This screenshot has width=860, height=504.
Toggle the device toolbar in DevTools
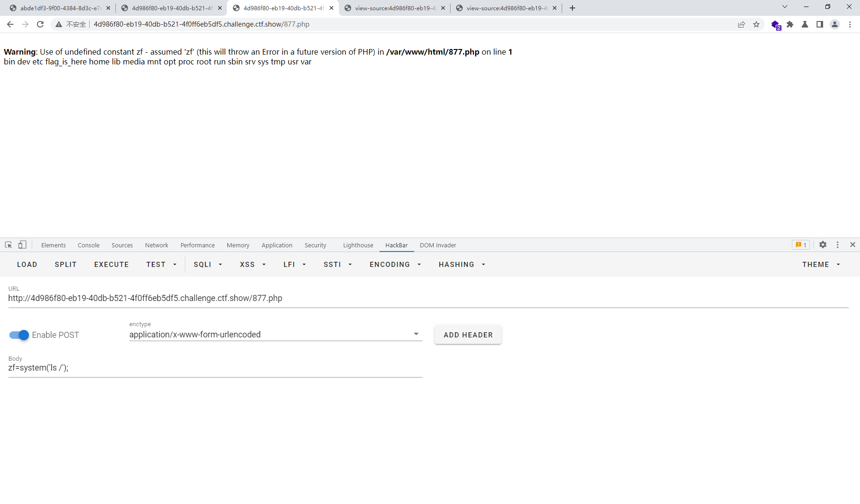coord(22,245)
